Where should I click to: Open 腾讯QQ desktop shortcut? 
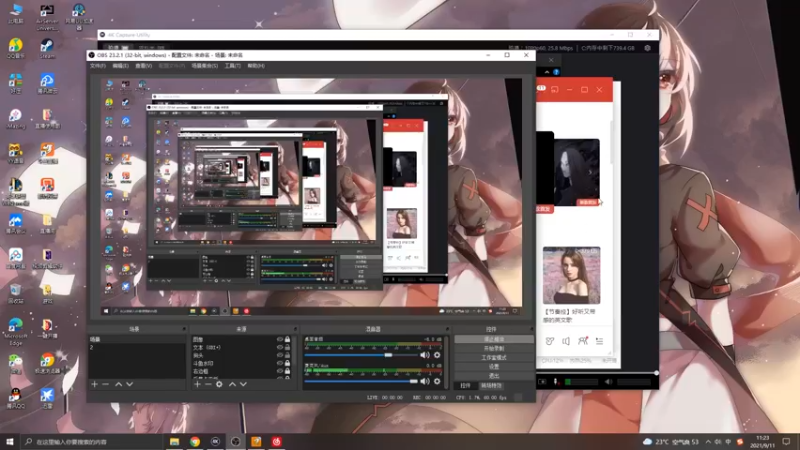tap(15, 398)
